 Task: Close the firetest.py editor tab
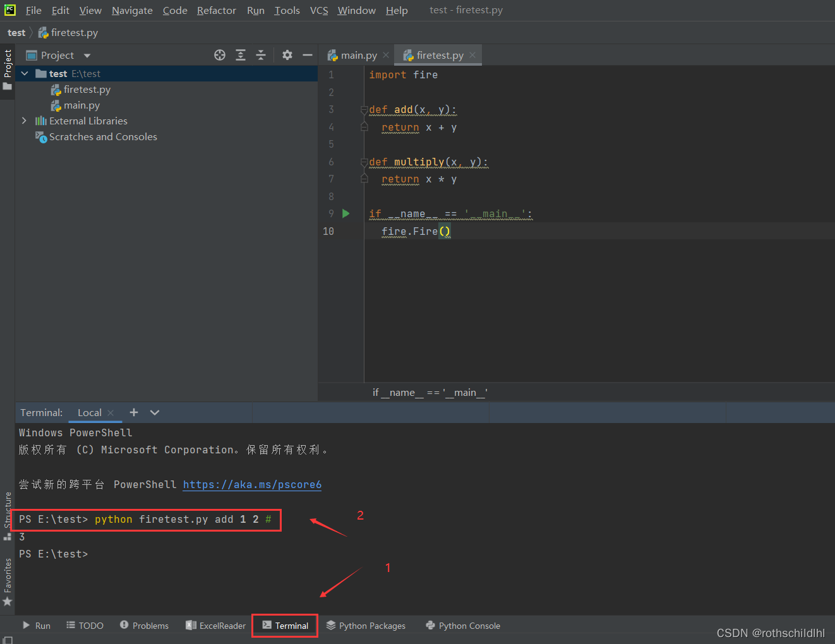click(472, 55)
